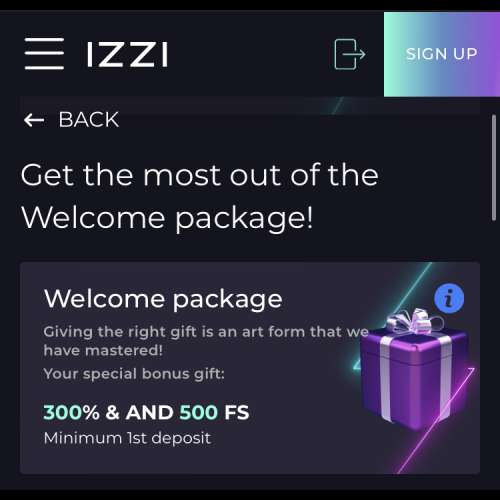This screenshot has height=500, width=500.
Task: Click the 'Welcome package!' heading line
Action: pos(167,218)
